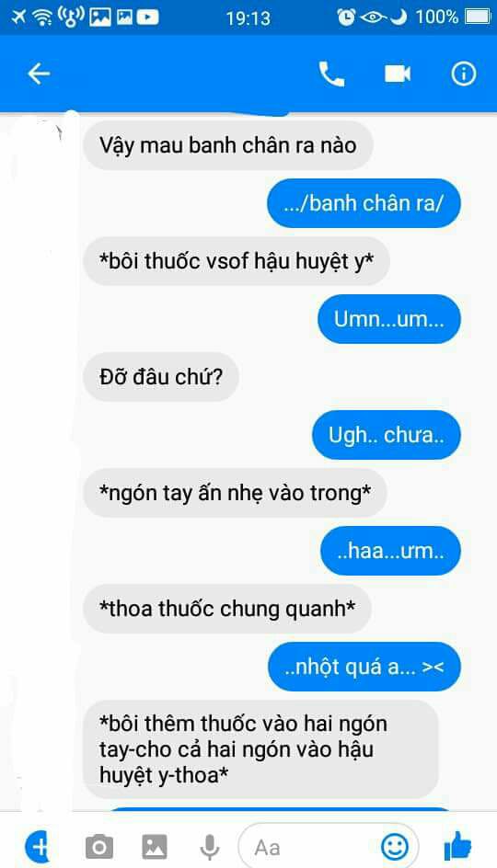Tap the 'Ugh.. chưa..' sent bubble
This screenshot has height=868, width=497.
pos(387,435)
